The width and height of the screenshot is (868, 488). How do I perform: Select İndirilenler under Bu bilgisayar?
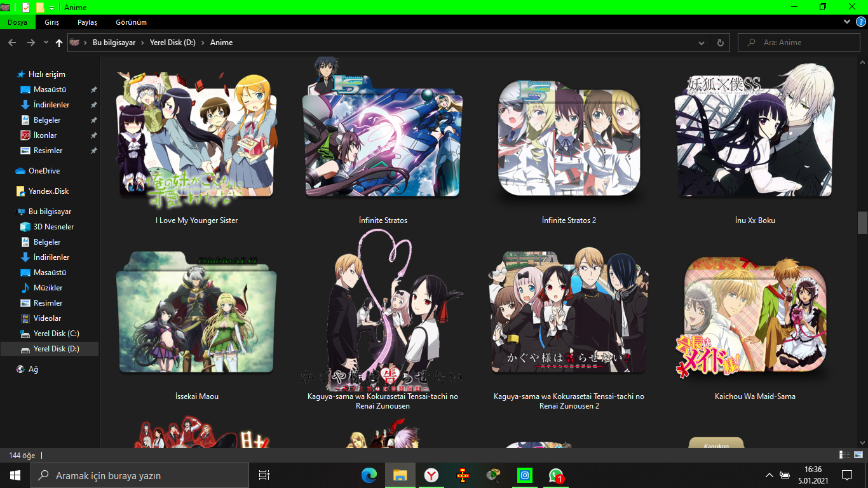(x=51, y=257)
